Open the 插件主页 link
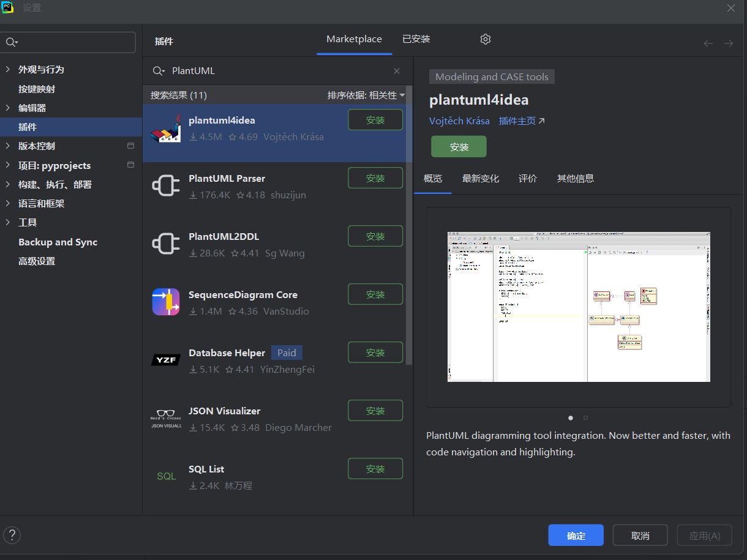The height and width of the screenshot is (560, 747). point(522,121)
